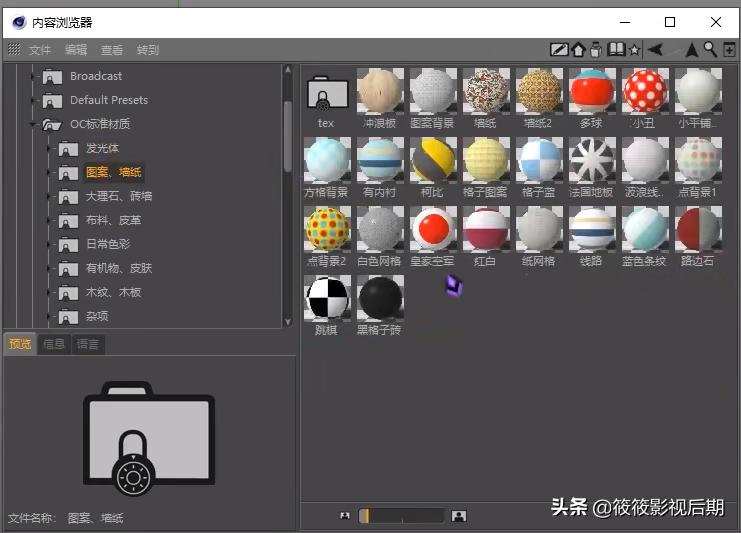Click the OC标准材质 open folder icon
Image resolution: width=741 pixels, height=533 pixels.
[52, 125]
